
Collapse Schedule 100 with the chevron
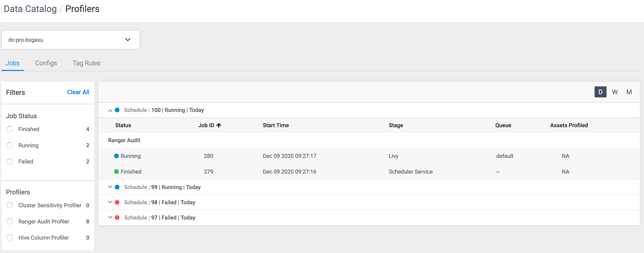[x=110, y=110]
